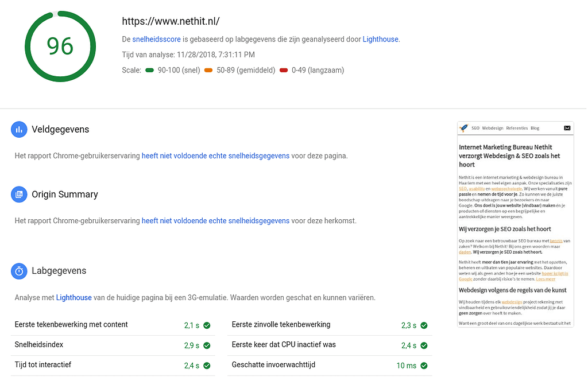The width and height of the screenshot is (588, 377).
Task: Click the Tijd tot interactief label
Action: coord(42,364)
